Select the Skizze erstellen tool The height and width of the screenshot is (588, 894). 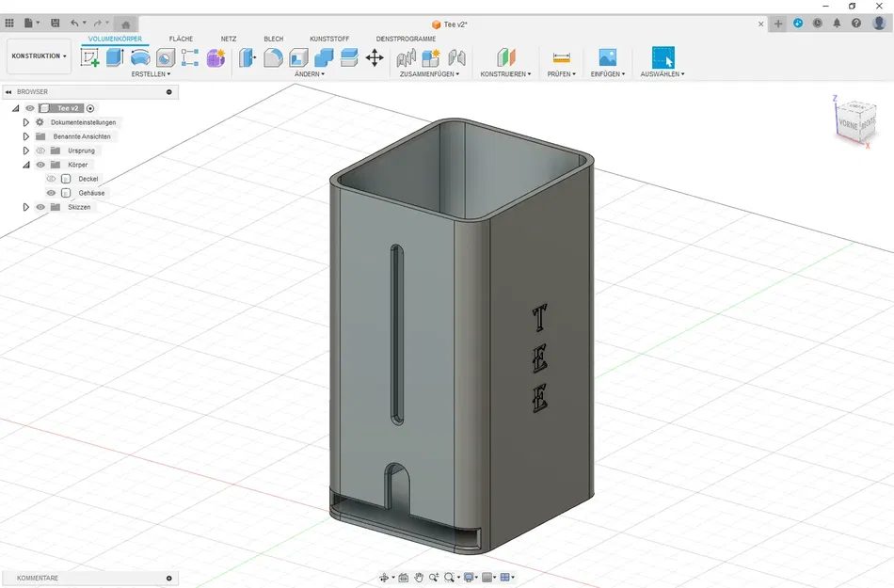(90, 56)
